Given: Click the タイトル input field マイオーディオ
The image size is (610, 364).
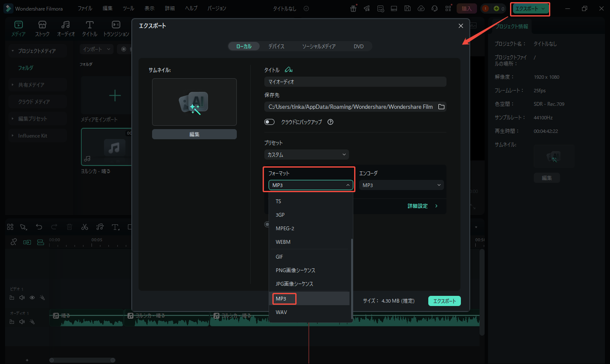Looking at the screenshot, I should (355, 82).
